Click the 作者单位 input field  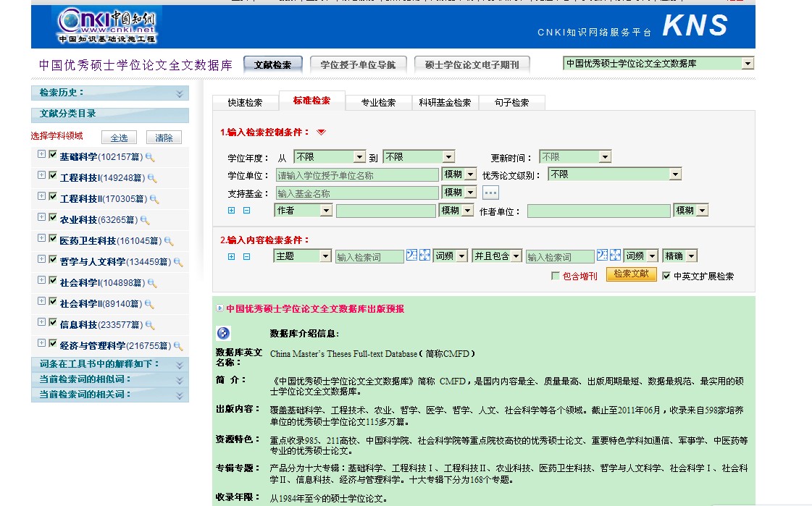(x=599, y=211)
